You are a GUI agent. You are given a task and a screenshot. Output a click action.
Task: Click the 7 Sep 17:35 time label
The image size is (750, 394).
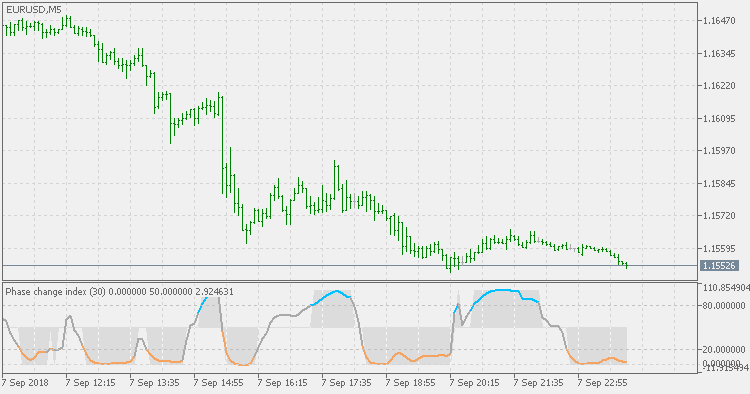click(347, 383)
